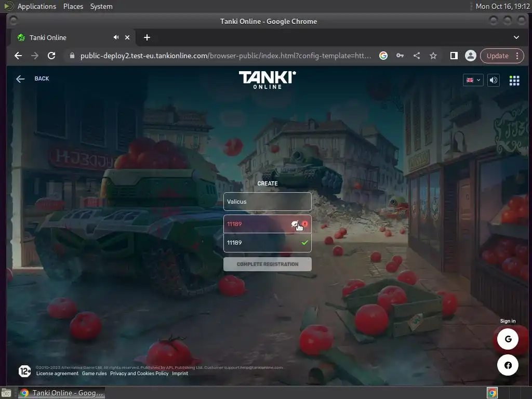
Task: Click the clock Mon Oct 16, 19:12
Action: click(502, 6)
